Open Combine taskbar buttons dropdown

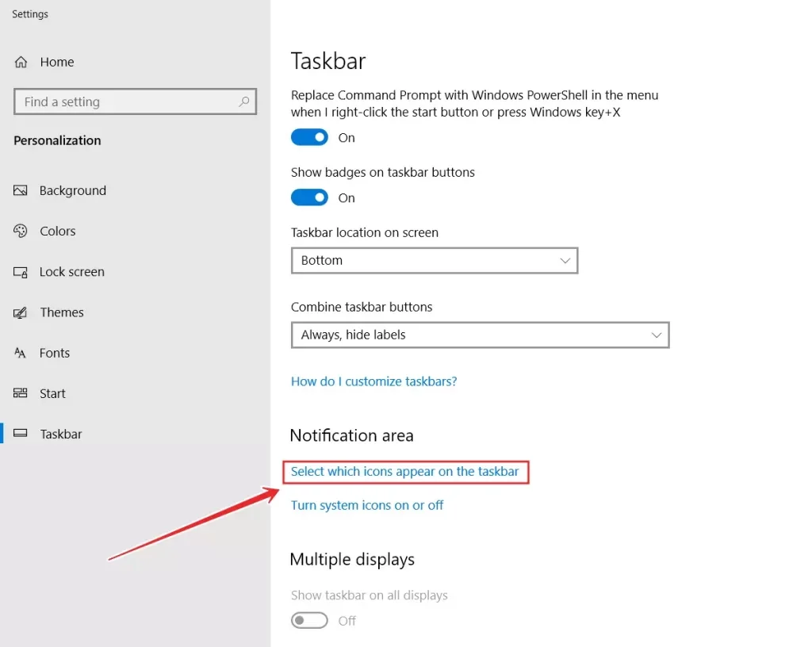pos(480,335)
